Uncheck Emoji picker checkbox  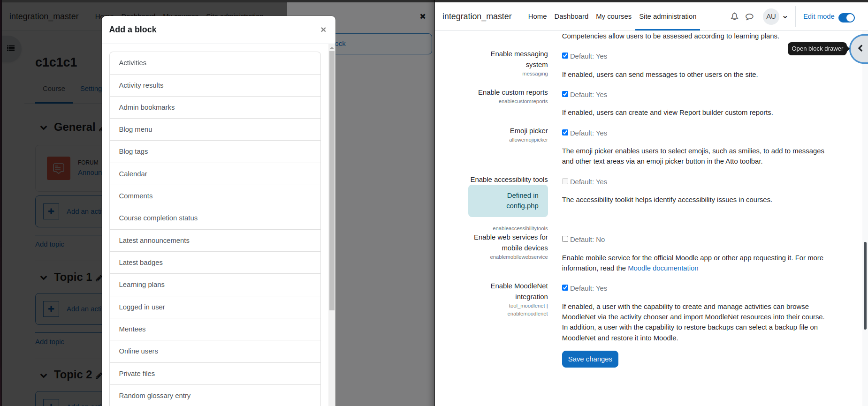point(565,133)
